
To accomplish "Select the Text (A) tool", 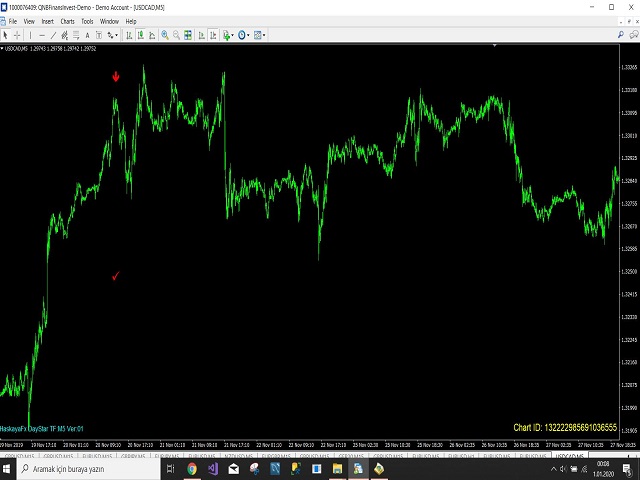I will point(87,36).
